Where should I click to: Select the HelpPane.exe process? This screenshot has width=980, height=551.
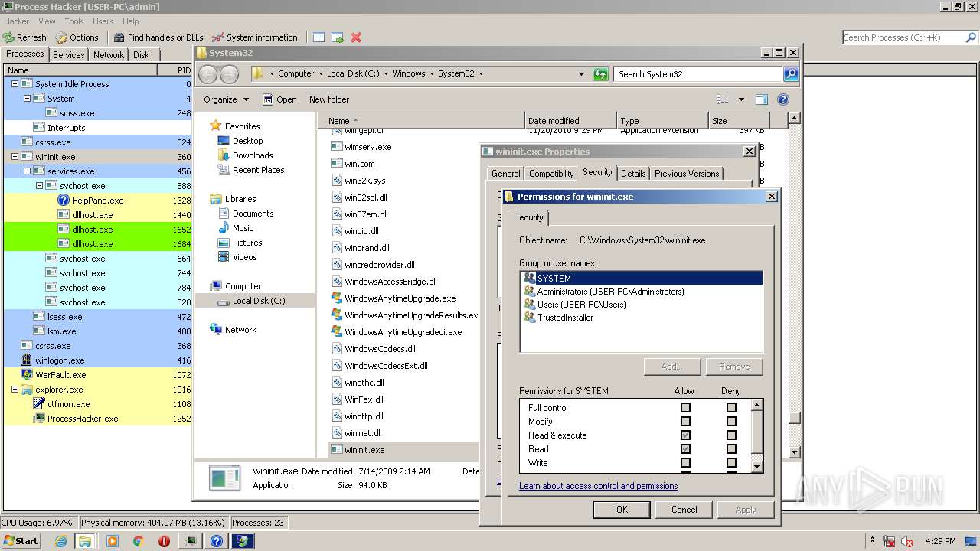click(97, 201)
